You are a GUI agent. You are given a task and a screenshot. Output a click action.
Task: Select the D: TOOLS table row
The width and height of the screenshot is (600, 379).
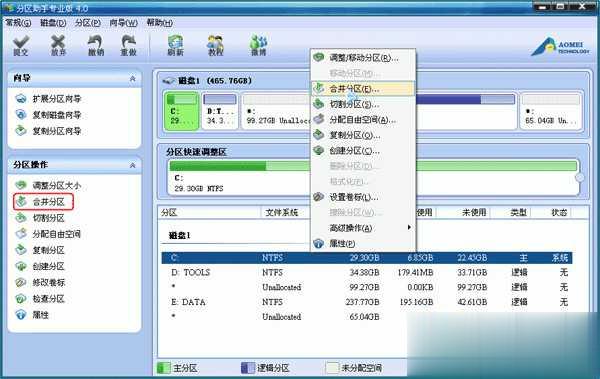tap(367, 273)
